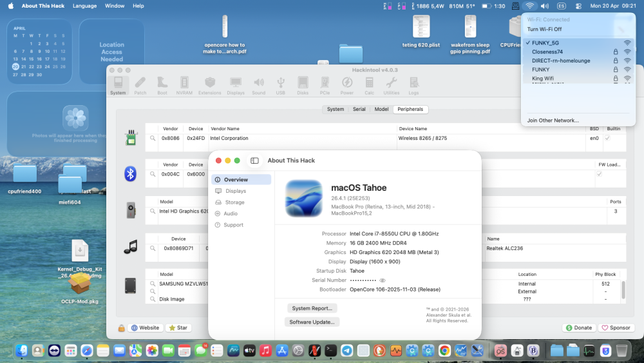The height and width of the screenshot is (363, 644).
Task: Click the Sponsor button in Hackintool
Action: coord(616,328)
